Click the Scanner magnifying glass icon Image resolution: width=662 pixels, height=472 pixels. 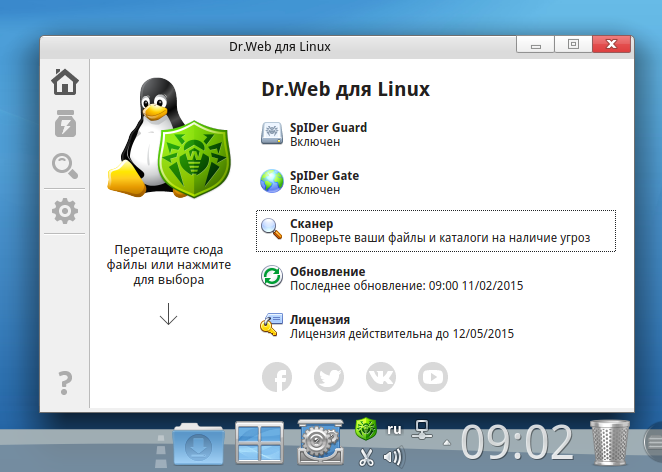tap(271, 229)
